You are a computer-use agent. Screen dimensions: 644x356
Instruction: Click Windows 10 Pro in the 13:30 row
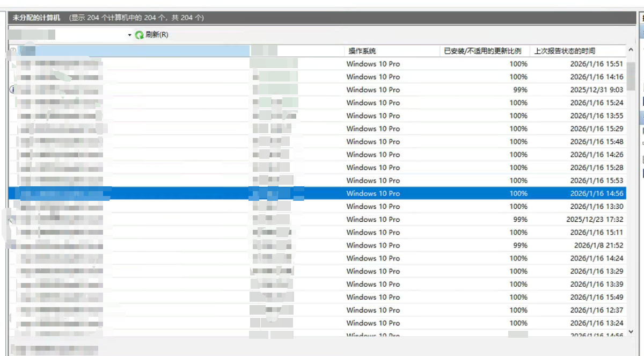(x=373, y=206)
